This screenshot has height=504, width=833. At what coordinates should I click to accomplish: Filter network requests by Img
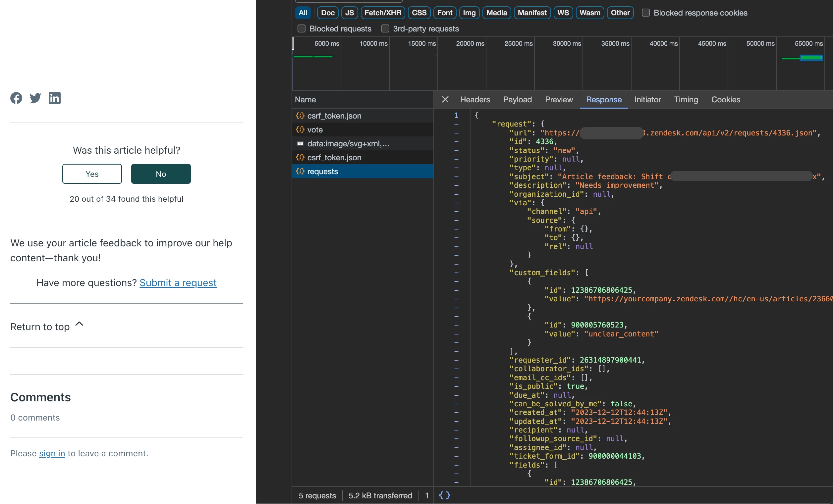click(469, 13)
